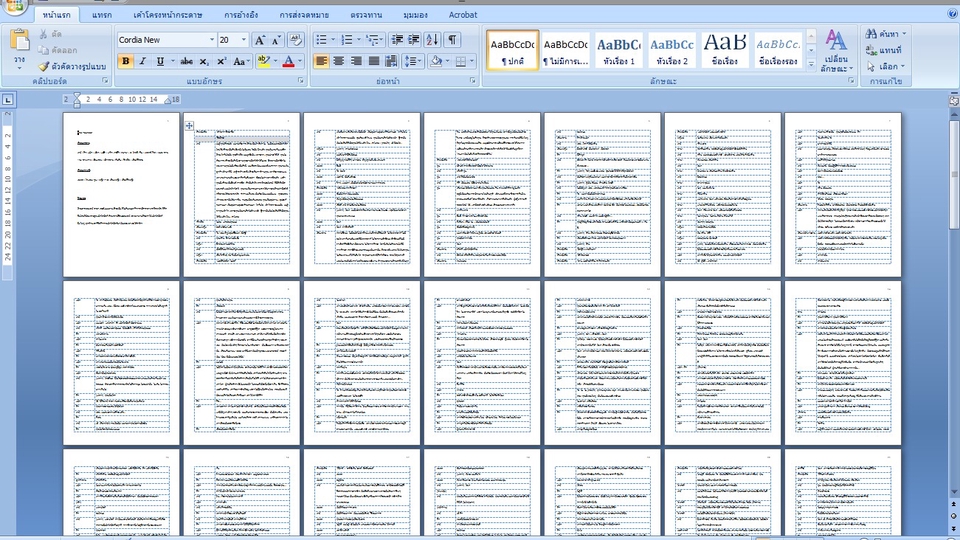Apply the yellow text highlight color

(263, 61)
